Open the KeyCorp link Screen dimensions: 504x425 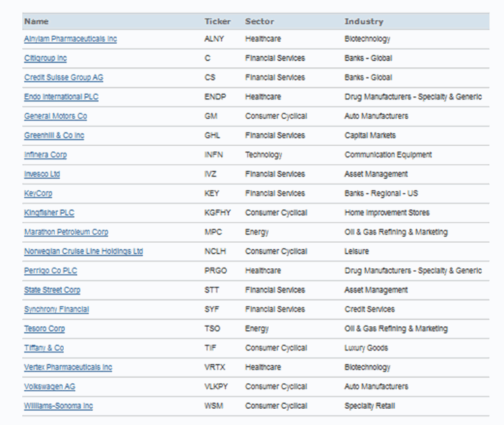(x=38, y=194)
